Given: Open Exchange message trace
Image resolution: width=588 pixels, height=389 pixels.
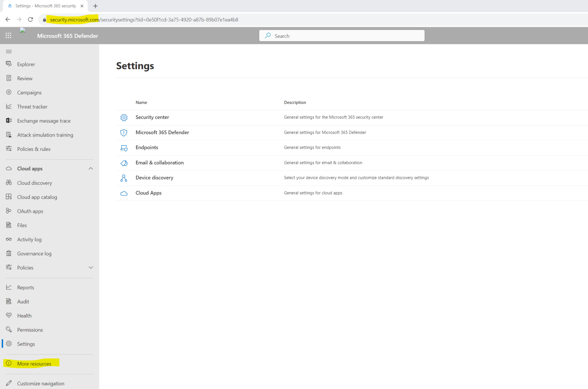Looking at the screenshot, I should click(x=44, y=120).
